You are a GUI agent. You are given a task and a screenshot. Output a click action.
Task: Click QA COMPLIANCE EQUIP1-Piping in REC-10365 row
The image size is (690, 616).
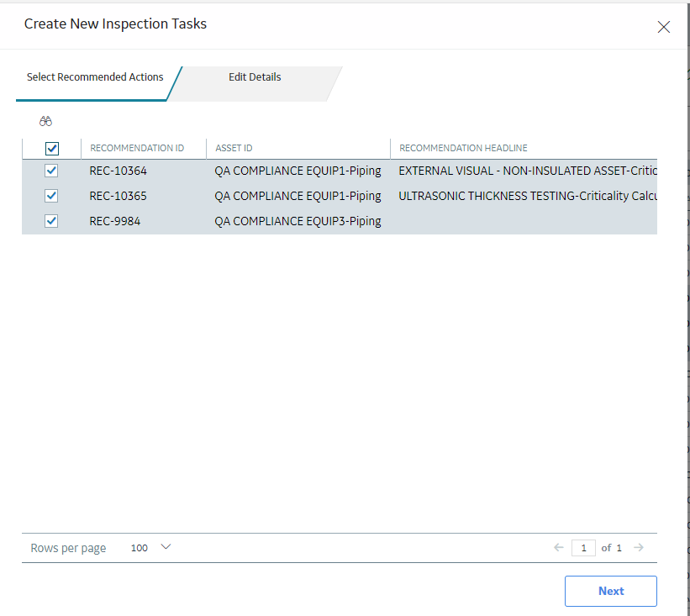(298, 196)
